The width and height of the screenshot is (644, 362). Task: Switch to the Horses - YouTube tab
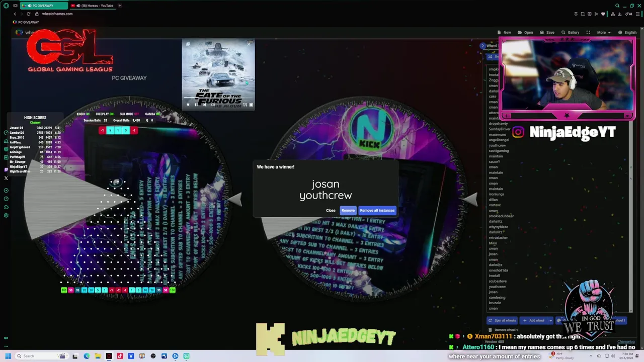point(92,6)
